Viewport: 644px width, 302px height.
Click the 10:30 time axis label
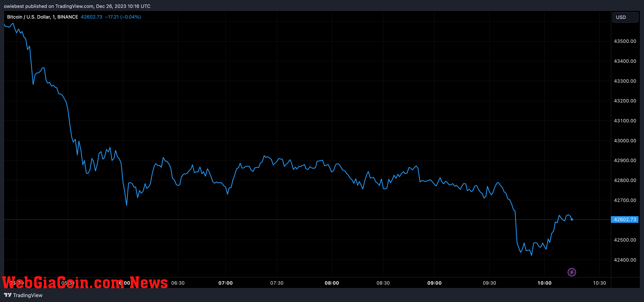(x=599, y=283)
